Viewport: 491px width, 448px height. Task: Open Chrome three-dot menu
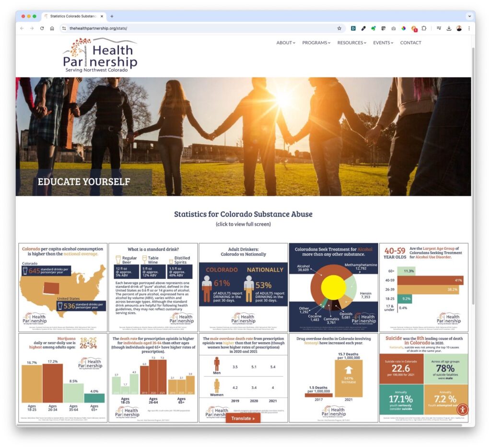pos(469,28)
